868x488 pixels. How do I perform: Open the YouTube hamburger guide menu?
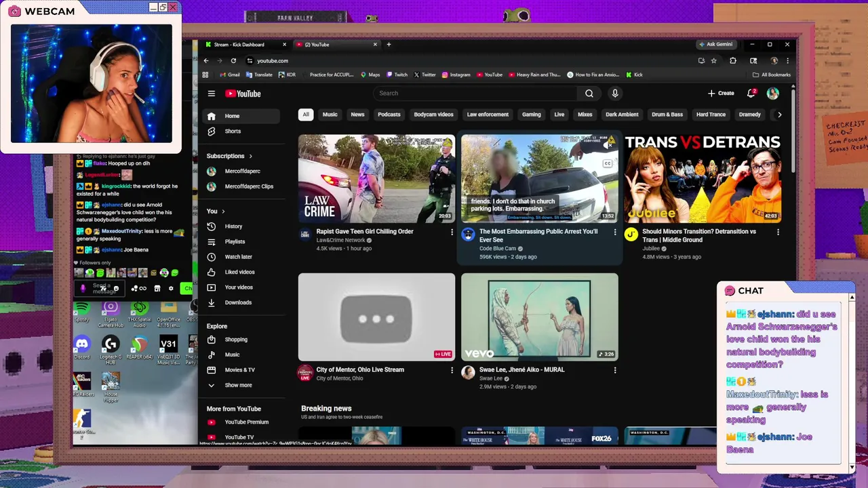(x=212, y=94)
